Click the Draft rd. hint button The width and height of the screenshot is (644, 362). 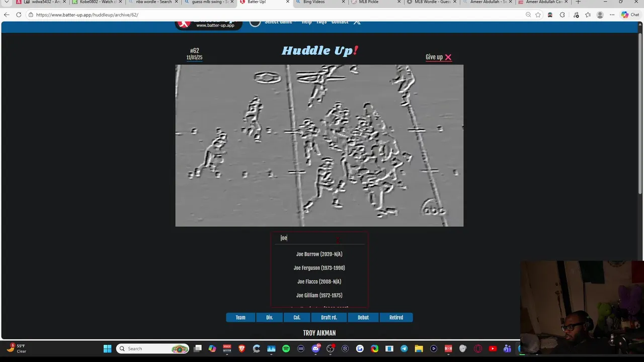[x=329, y=317]
